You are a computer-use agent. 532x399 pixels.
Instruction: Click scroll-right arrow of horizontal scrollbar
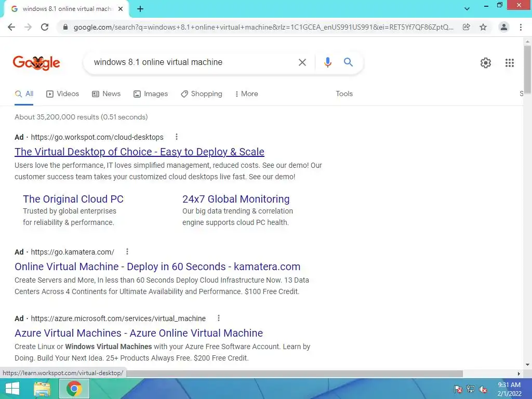[519, 374]
